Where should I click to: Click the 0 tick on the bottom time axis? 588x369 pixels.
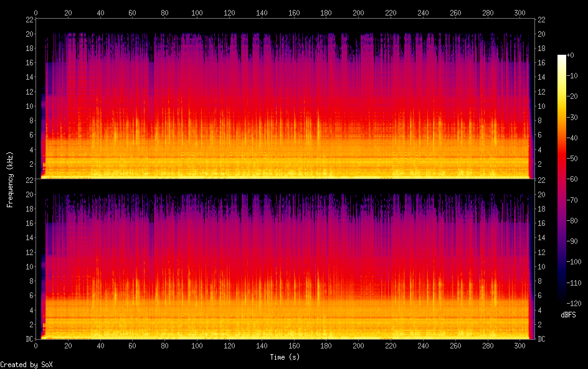(36, 347)
